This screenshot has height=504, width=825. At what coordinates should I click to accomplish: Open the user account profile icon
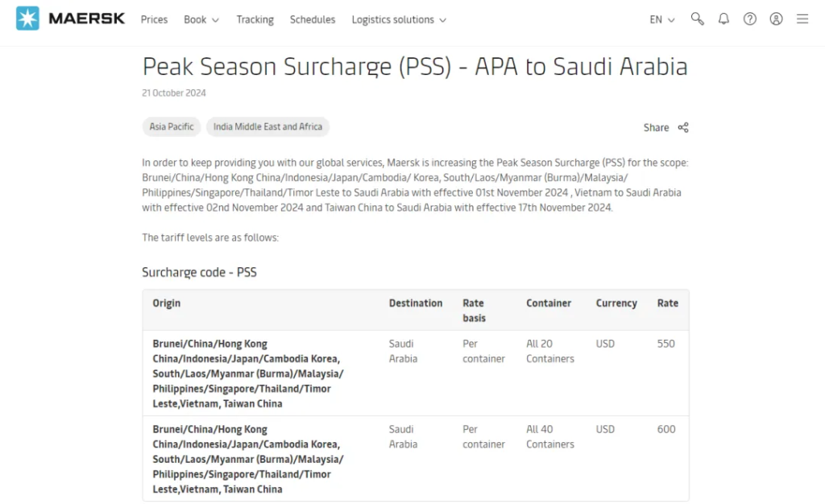coord(776,19)
